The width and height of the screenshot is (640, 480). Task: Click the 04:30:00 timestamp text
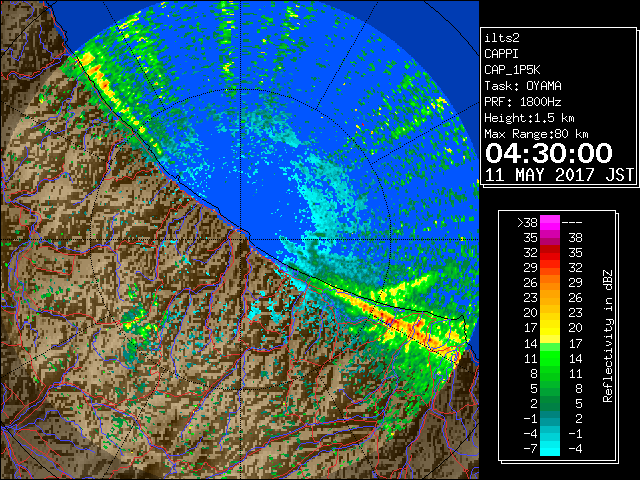tap(549, 153)
